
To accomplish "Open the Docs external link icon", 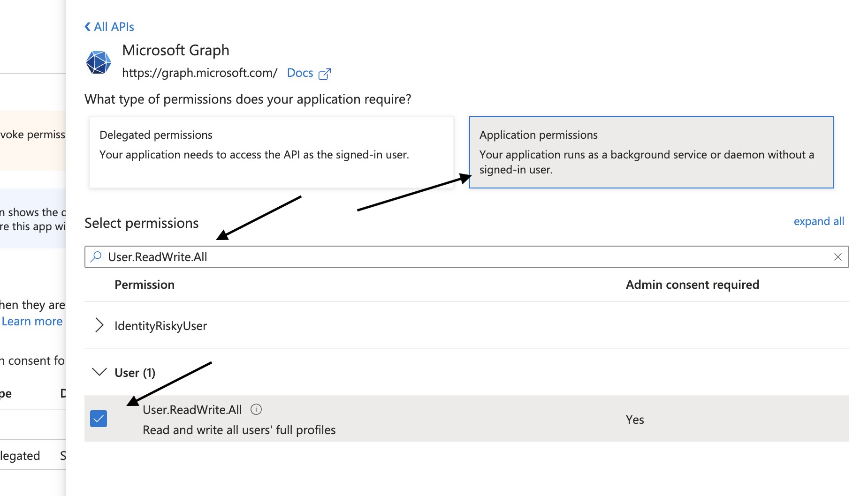I will (325, 74).
